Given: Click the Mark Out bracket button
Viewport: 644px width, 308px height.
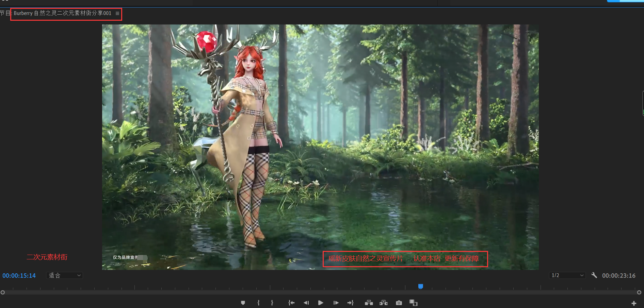Looking at the screenshot, I should (x=272, y=303).
